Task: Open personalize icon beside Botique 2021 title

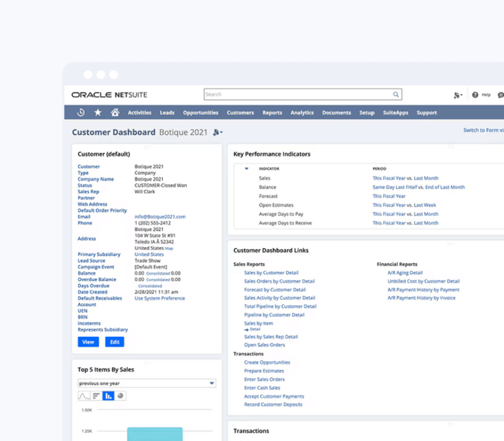Action: click(218, 132)
